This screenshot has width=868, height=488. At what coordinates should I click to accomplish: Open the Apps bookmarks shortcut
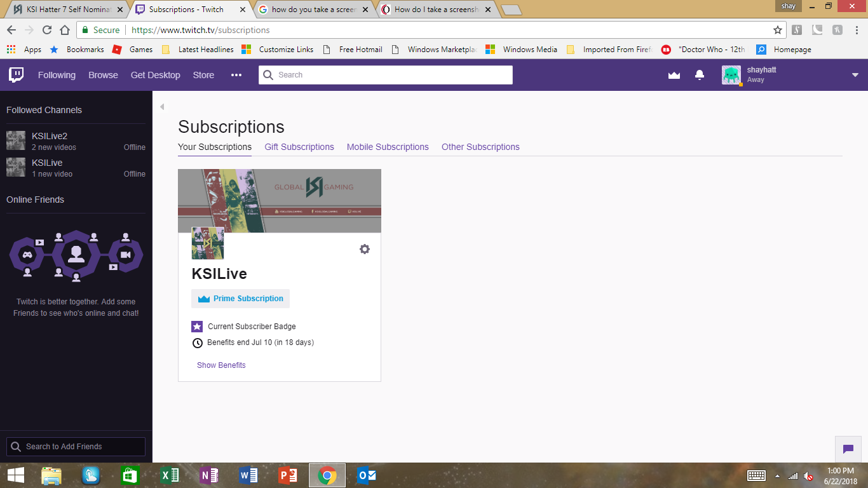tap(24, 50)
